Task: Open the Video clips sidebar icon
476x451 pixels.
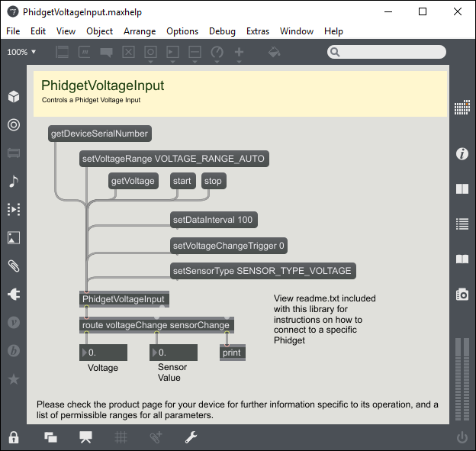Action: pyautogui.click(x=14, y=209)
